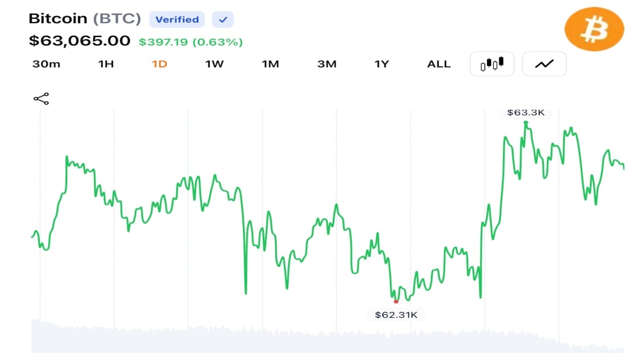This screenshot has height=362, width=644.
Task: Click the $63.3K high label
Action: pyautogui.click(x=526, y=113)
